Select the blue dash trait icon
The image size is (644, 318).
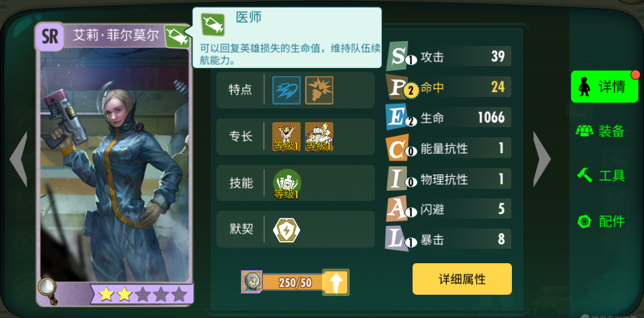tap(286, 90)
